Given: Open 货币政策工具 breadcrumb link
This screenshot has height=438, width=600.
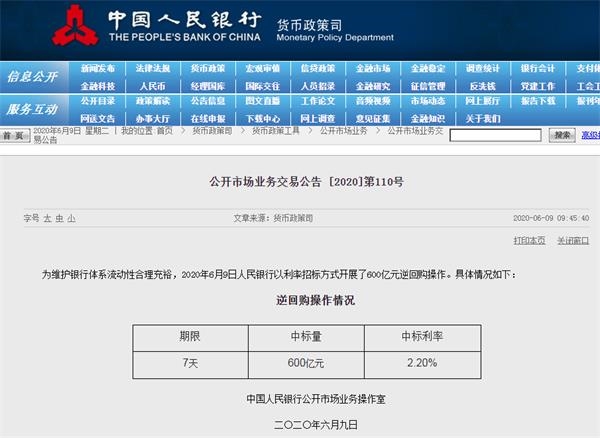Looking at the screenshot, I should 276,131.
